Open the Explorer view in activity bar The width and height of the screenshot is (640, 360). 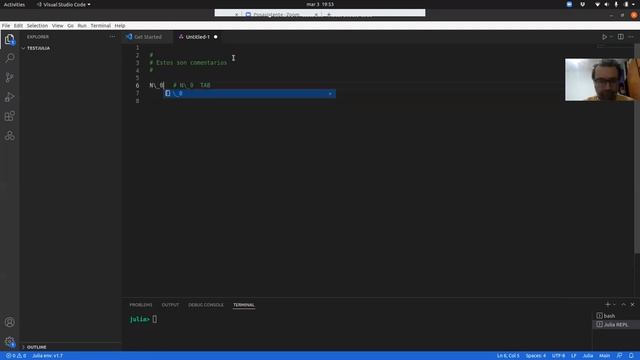pos(9,40)
